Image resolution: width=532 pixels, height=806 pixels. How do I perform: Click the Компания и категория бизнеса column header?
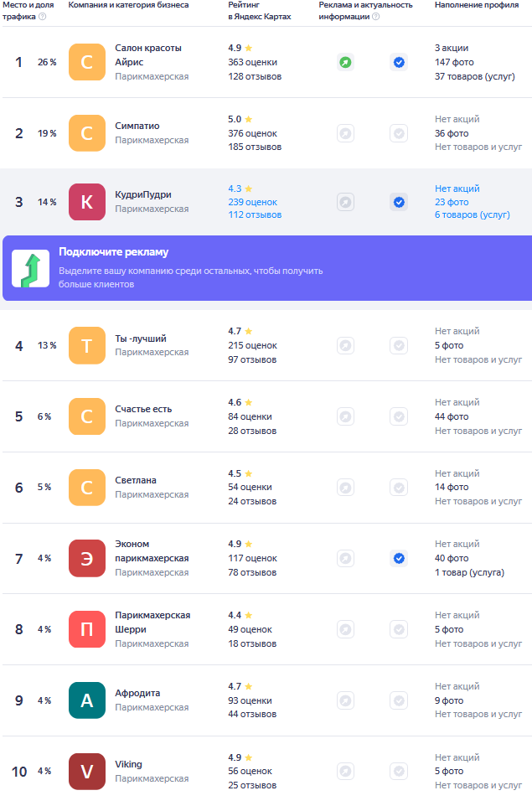point(128,5)
